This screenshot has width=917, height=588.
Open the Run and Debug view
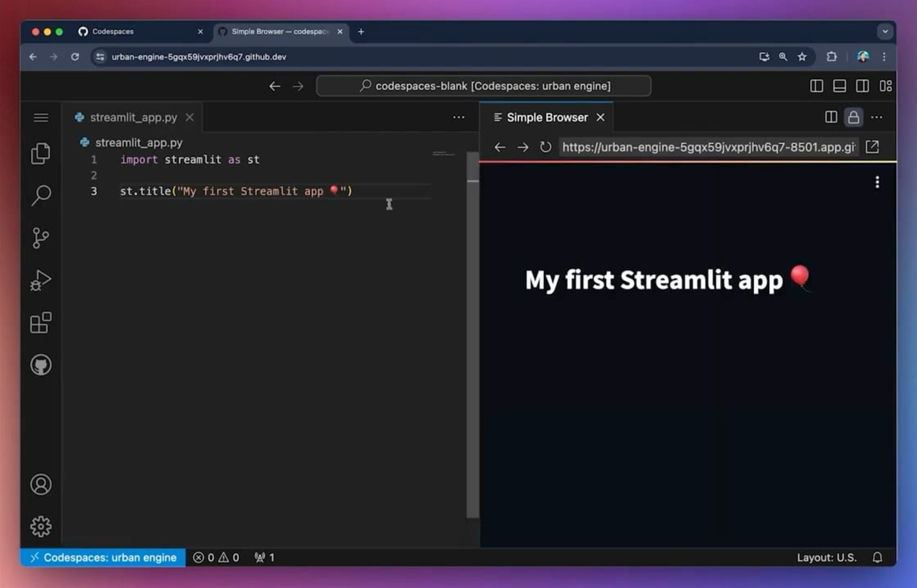pyautogui.click(x=40, y=280)
